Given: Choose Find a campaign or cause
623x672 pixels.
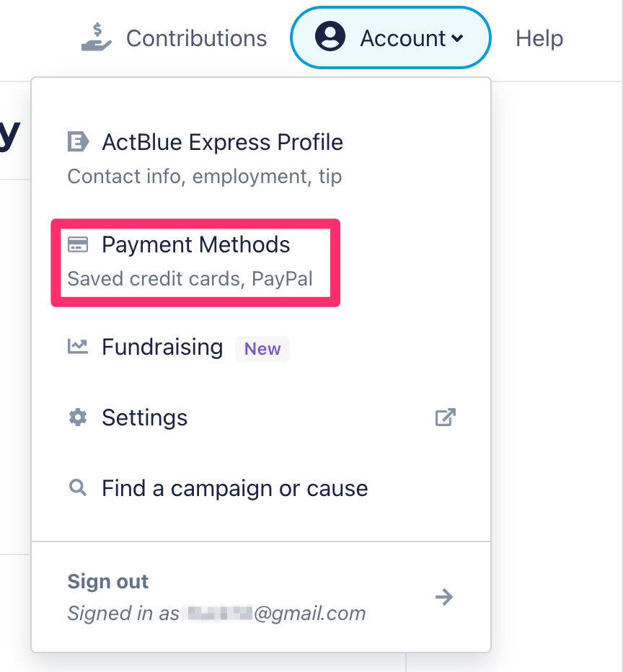Looking at the screenshot, I should (235, 488).
